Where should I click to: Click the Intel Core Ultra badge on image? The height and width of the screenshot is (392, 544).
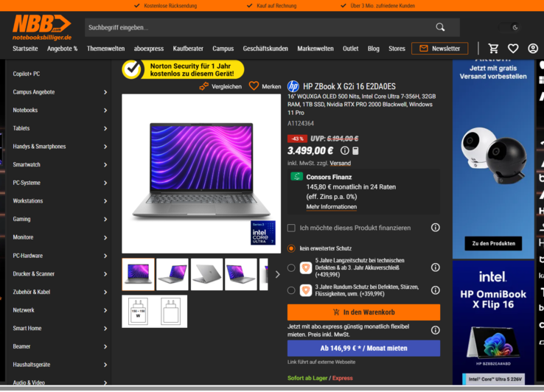(263, 233)
